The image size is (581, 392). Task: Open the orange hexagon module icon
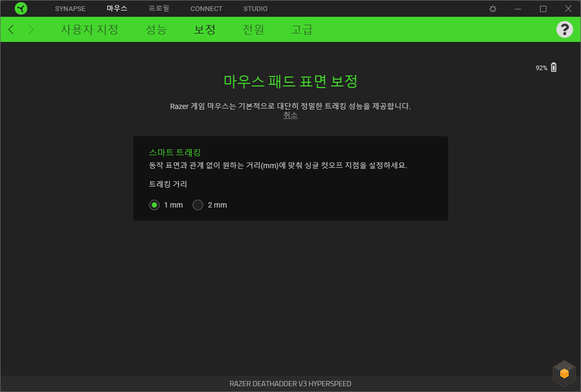[x=564, y=373]
